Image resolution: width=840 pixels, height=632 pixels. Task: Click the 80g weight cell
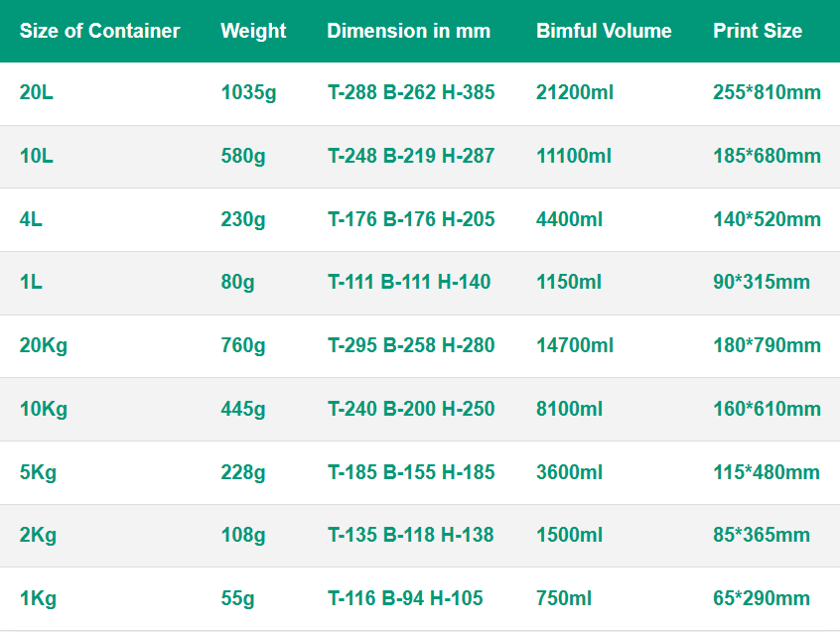pyautogui.click(x=238, y=283)
